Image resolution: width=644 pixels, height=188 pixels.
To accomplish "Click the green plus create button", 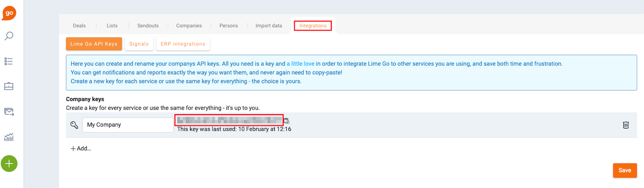I will point(9,163).
